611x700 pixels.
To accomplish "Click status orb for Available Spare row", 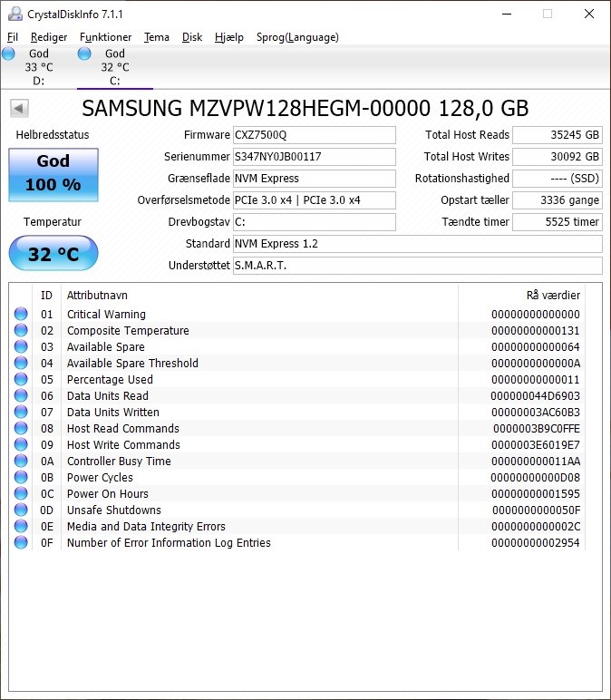I will coord(21,346).
